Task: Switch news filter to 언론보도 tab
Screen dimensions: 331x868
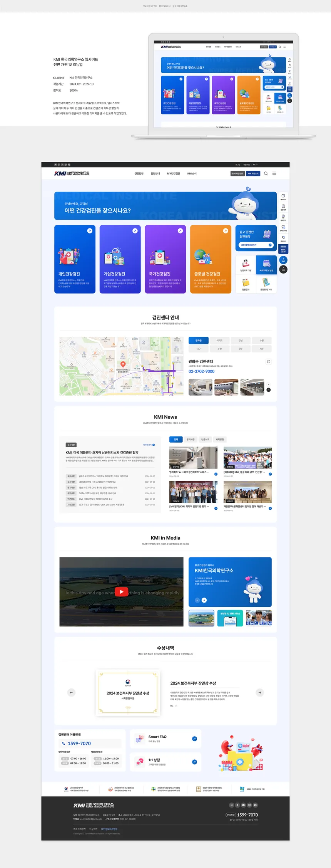Action: 205,439
